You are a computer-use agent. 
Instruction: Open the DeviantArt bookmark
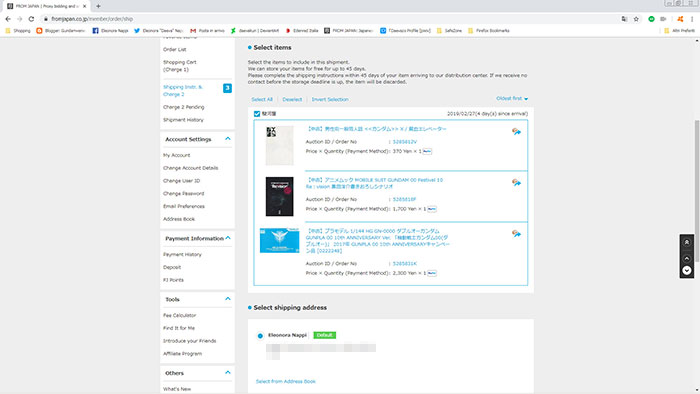255,31
